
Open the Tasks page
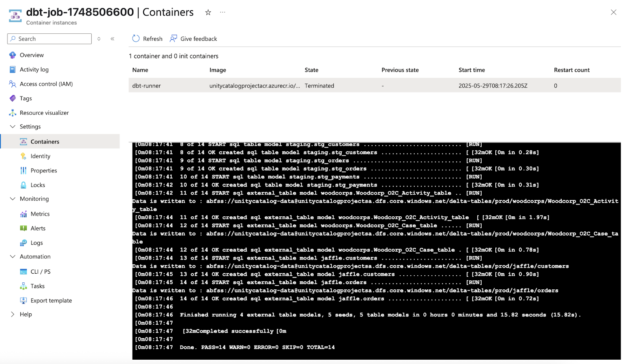[x=38, y=286]
